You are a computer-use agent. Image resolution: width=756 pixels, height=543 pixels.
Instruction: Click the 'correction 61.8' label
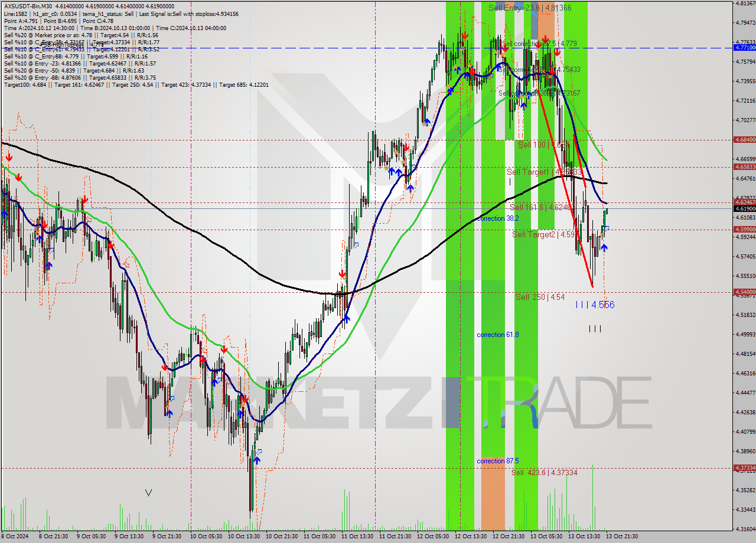[x=498, y=335]
